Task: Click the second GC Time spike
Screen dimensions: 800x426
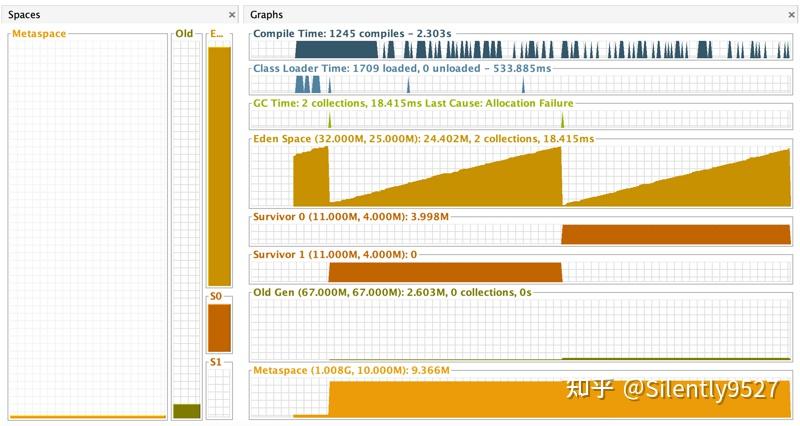Action: tap(562, 120)
